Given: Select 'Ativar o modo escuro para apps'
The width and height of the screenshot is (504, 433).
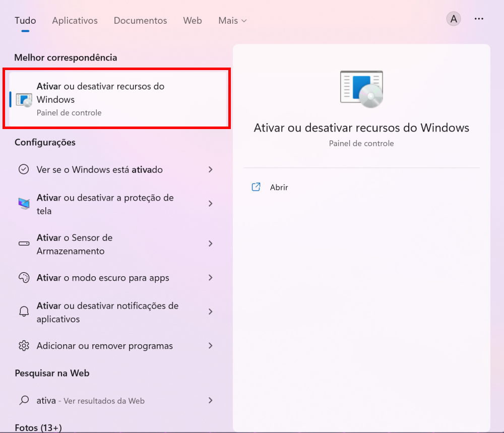Looking at the screenshot, I should point(103,278).
